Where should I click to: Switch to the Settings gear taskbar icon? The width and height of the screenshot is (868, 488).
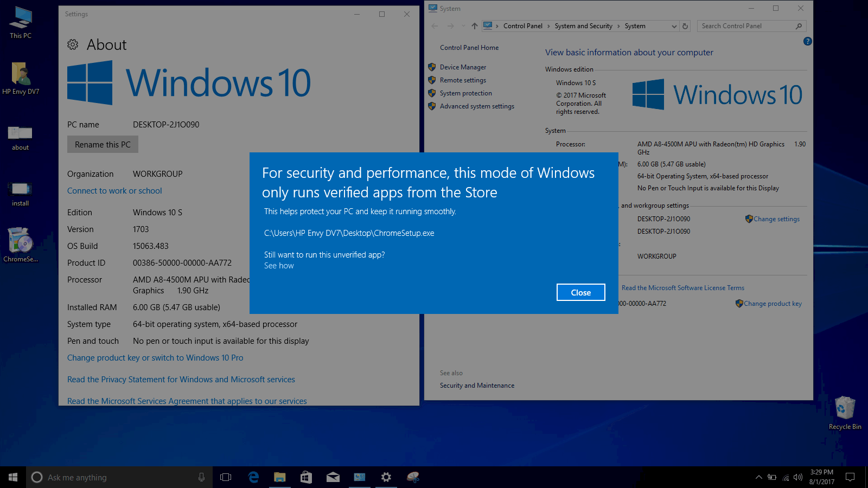click(x=386, y=477)
